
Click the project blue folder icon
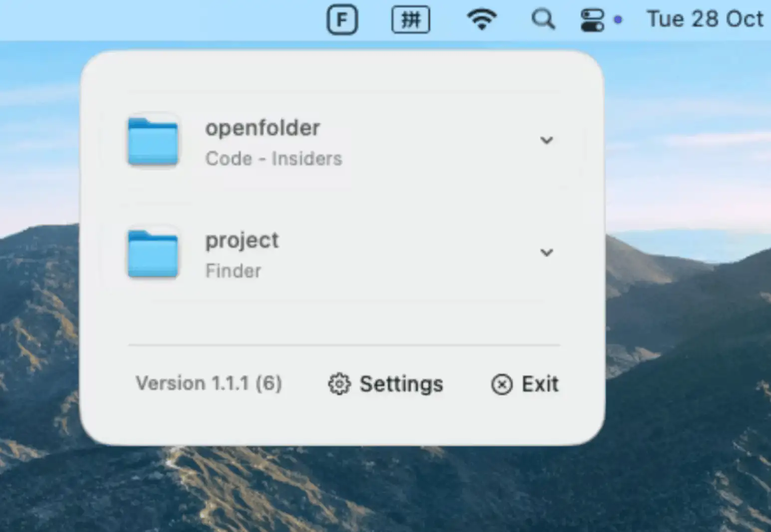pos(153,254)
